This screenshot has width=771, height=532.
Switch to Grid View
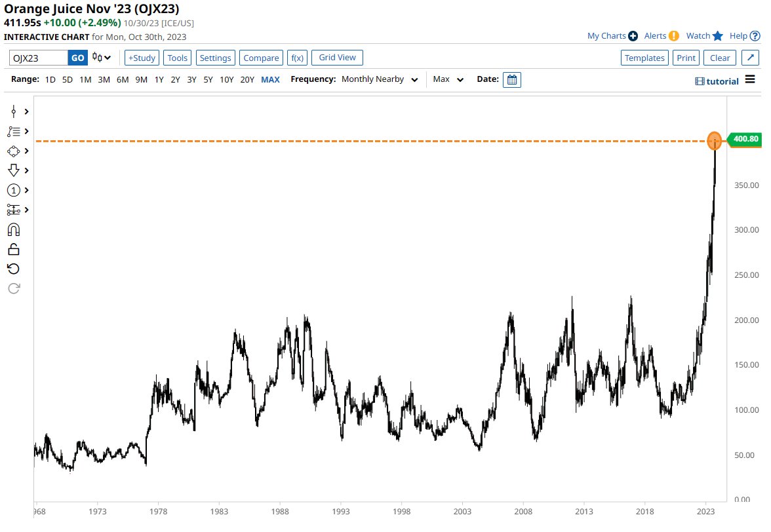point(337,58)
